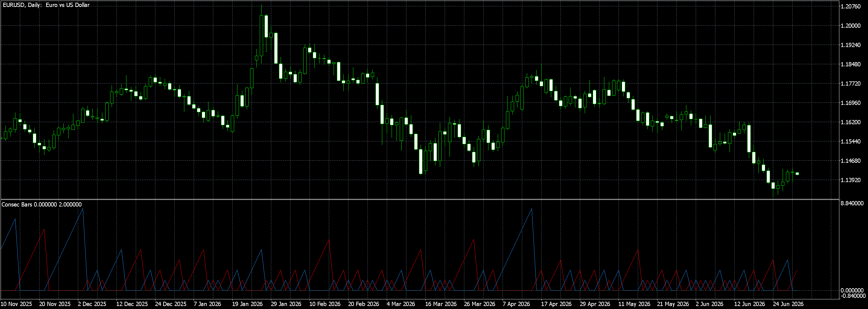The width and height of the screenshot is (868, 309).
Task: Click the 2 Jun 2026 date label
Action: 709,304
